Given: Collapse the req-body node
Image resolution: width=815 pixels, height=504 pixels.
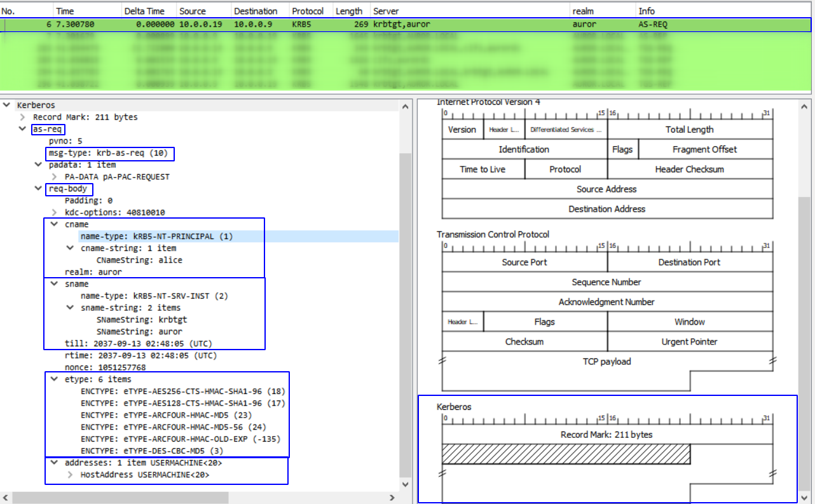Looking at the screenshot, I should (39, 189).
